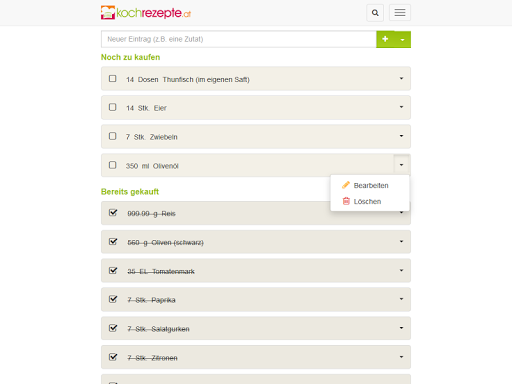Add entry with green plus button
Image resolution: width=512 pixels, height=384 pixels.
point(385,39)
